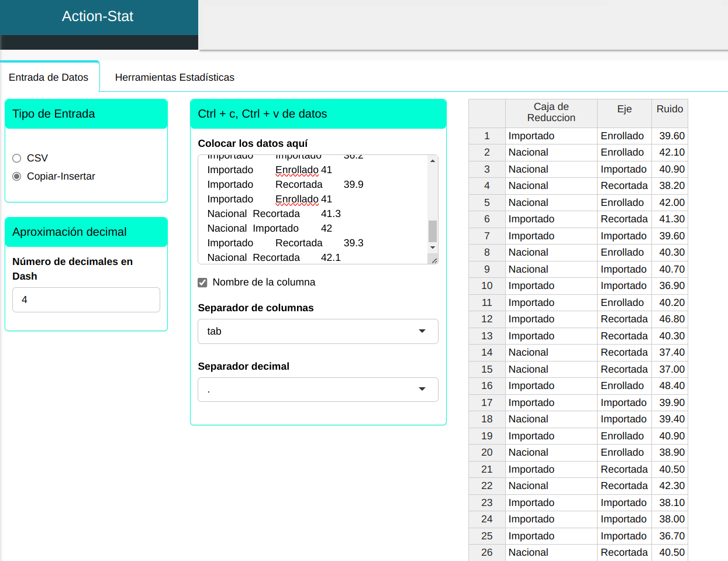Click the Número de decimales input field
The height and width of the screenshot is (561, 728).
[86, 300]
